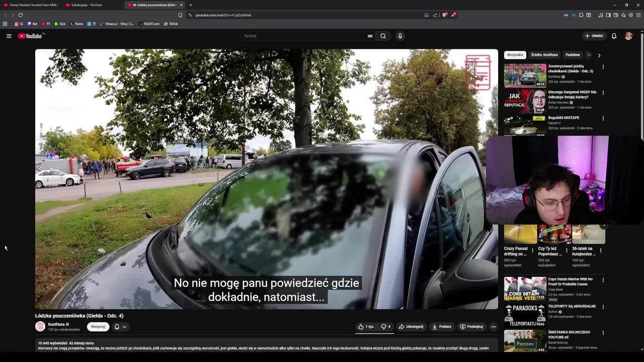Screen dimensions: 644x362
Task: Open options for Zmotoryzowani jeżdżą chodnikami video
Action: tap(603, 67)
